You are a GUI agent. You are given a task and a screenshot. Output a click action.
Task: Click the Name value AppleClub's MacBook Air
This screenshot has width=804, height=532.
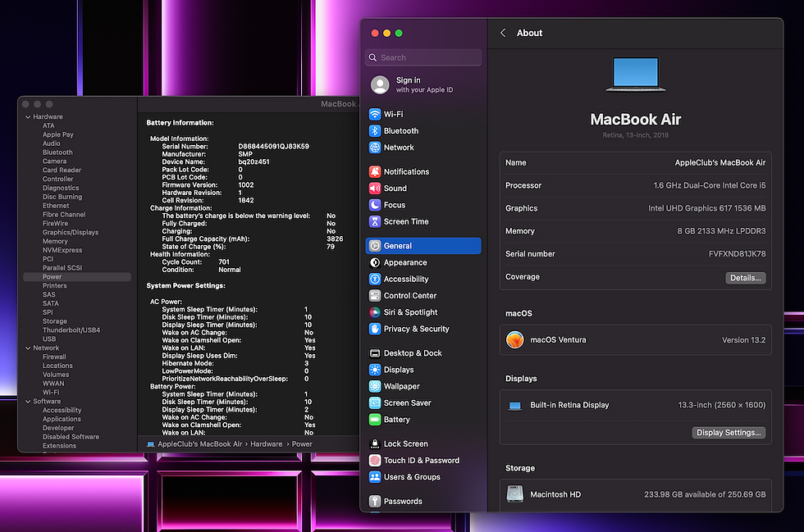pyautogui.click(x=720, y=162)
